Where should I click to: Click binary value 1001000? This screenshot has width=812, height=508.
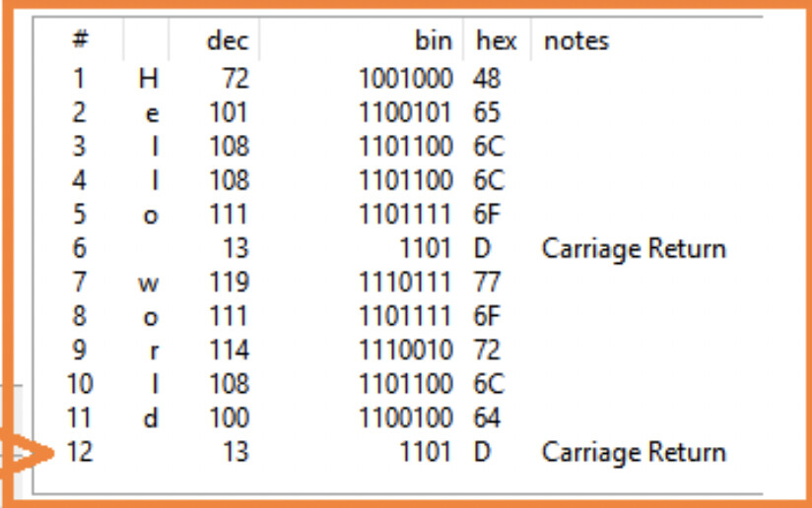tap(406, 79)
